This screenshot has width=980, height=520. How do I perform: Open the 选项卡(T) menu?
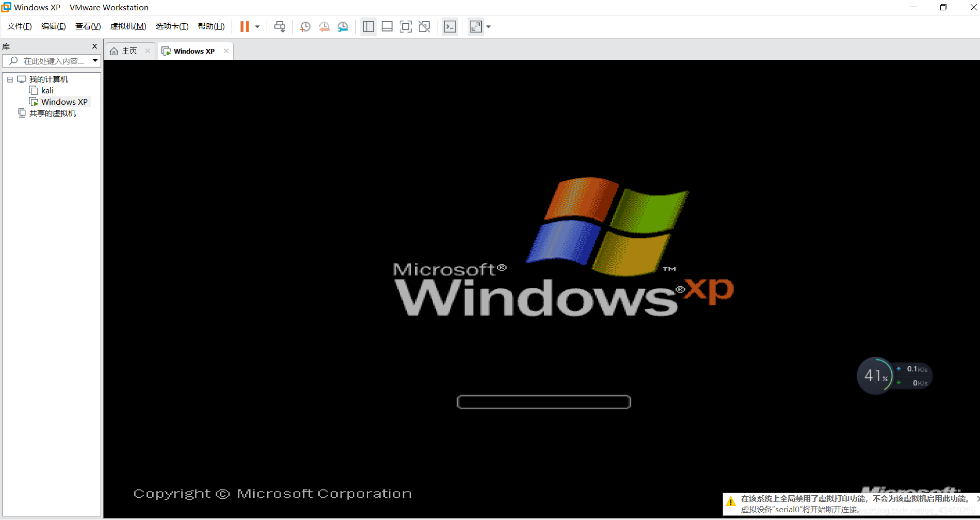[x=172, y=26]
